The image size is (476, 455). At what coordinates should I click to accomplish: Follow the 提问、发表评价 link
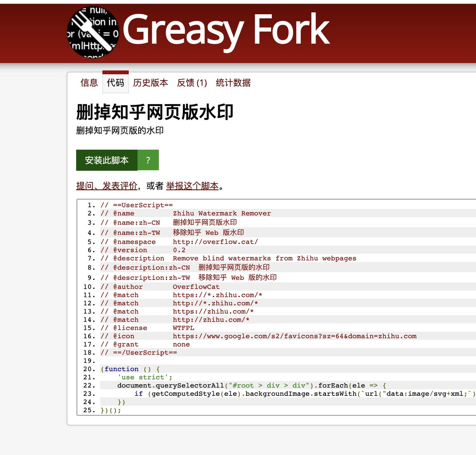click(107, 186)
